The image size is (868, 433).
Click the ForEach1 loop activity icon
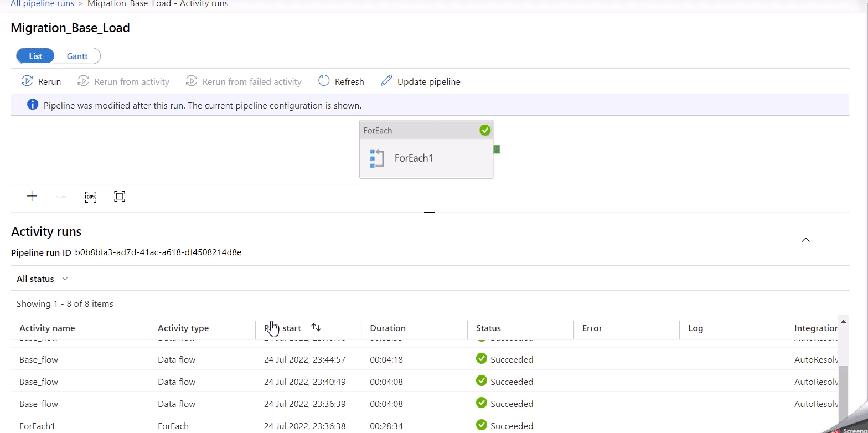click(x=377, y=158)
